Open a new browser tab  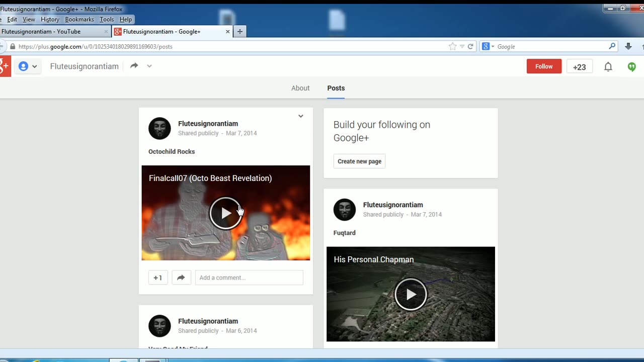pos(240,32)
